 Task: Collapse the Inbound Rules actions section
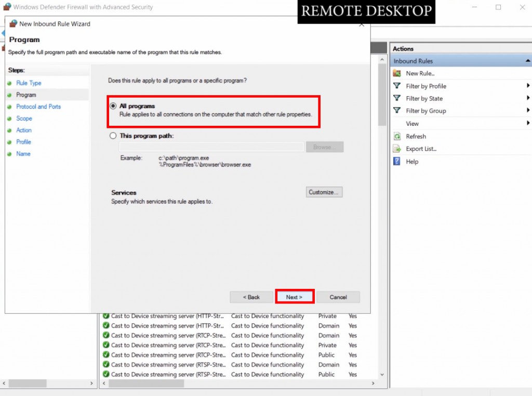pos(528,61)
